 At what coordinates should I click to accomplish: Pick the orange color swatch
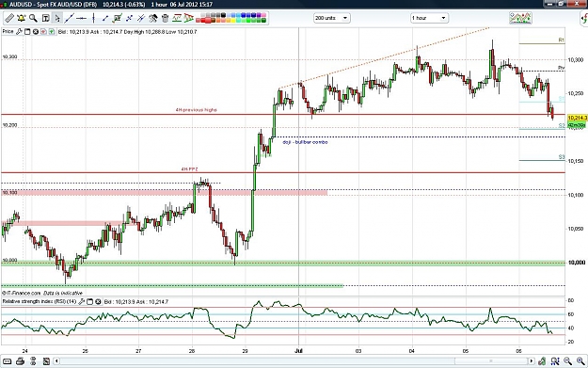218,21
